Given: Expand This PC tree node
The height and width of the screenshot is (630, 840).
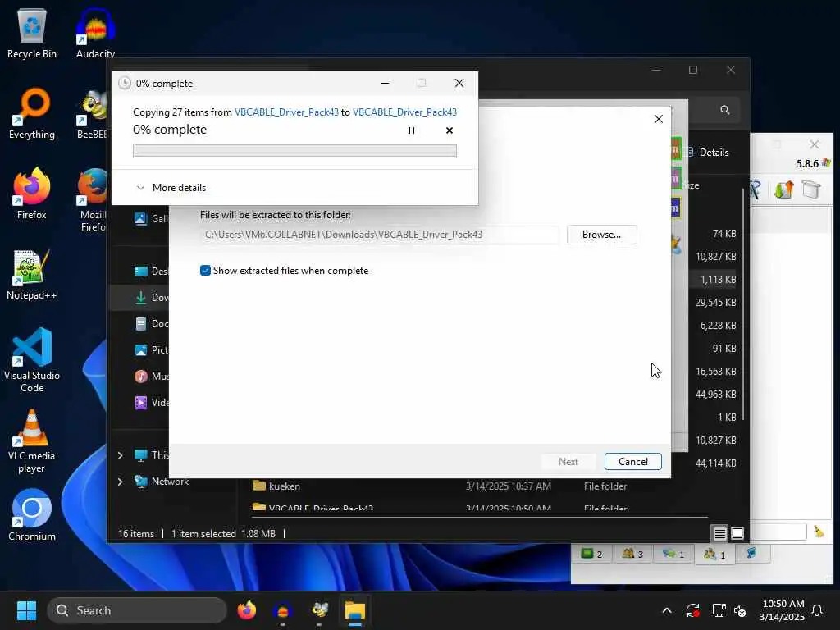Looking at the screenshot, I should coord(121,455).
